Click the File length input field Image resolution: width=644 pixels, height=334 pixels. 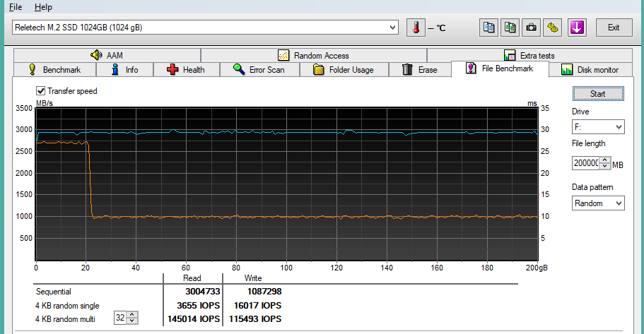point(585,163)
